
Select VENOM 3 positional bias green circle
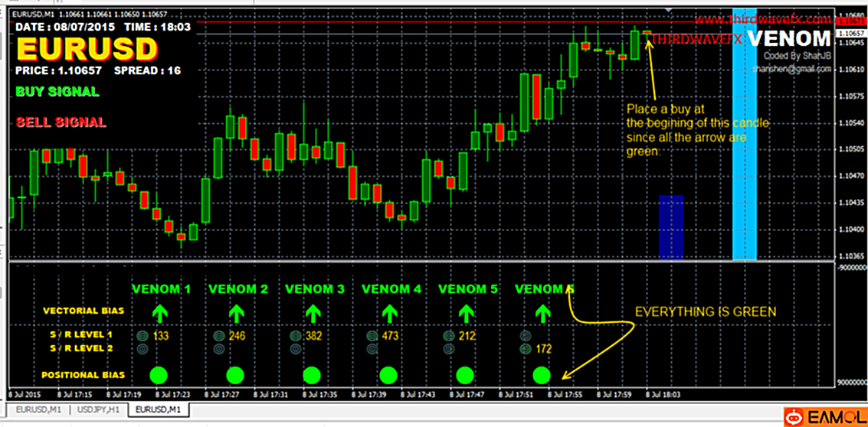(x=312, y=375)
